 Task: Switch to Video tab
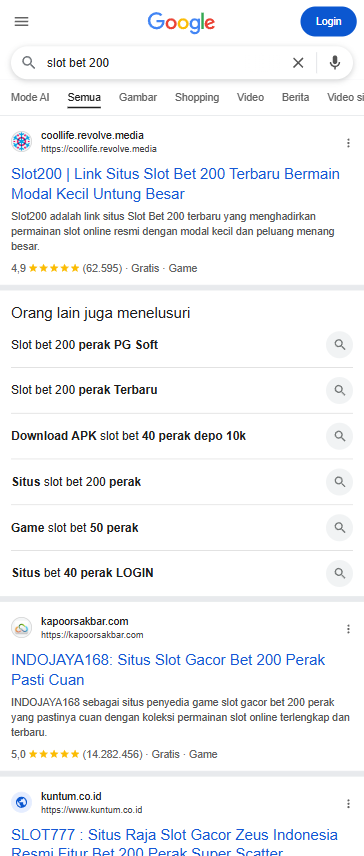click(250, 97)
